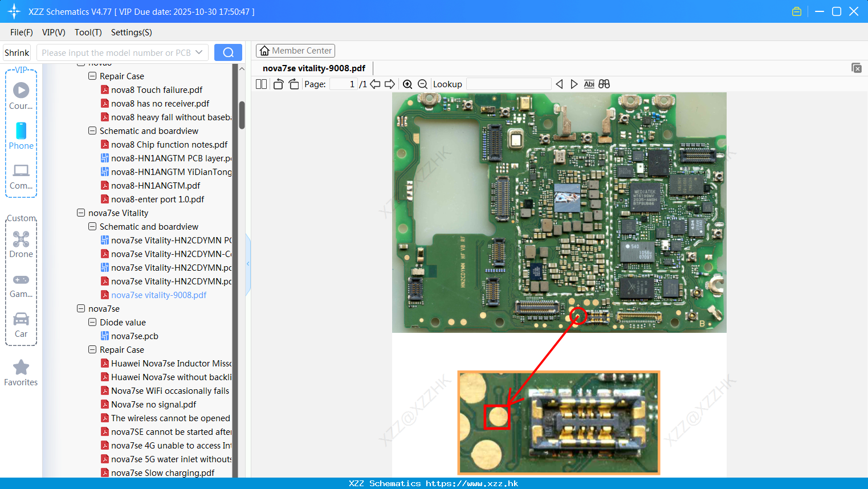Open Huawei Nova7se Inductor Missing file
The image size is (868, 489).
[x=171, y=364]
